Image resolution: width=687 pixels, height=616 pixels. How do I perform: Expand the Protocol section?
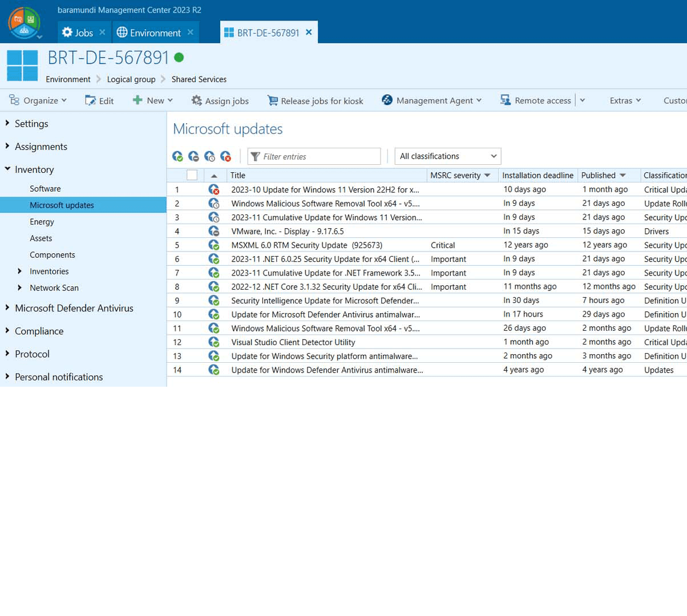pos(7,353)
